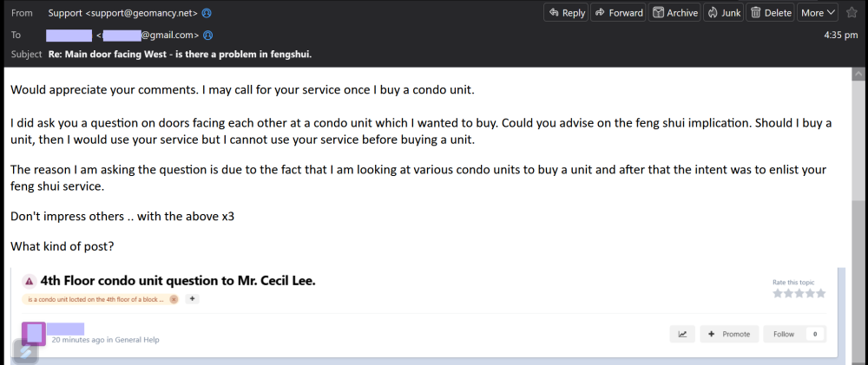Forward this email message
The height and width of the screenshot is (365, 868).
click(x=617, y=13)
